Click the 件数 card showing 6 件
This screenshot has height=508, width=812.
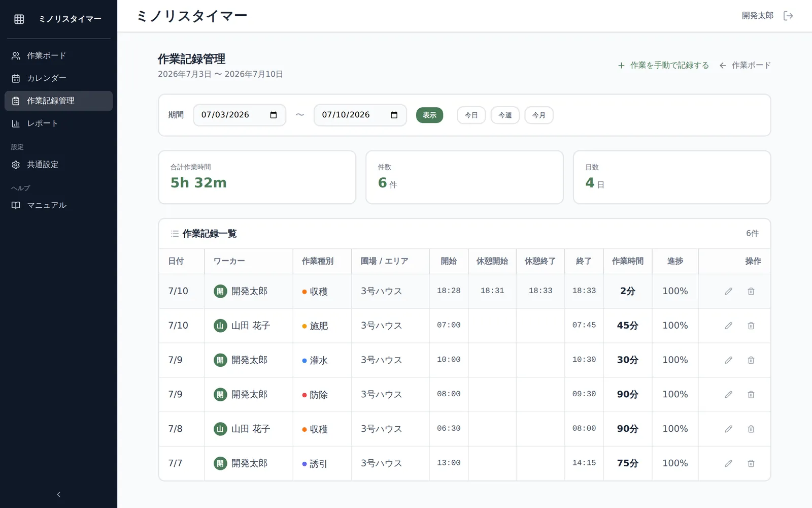[464, 177]
